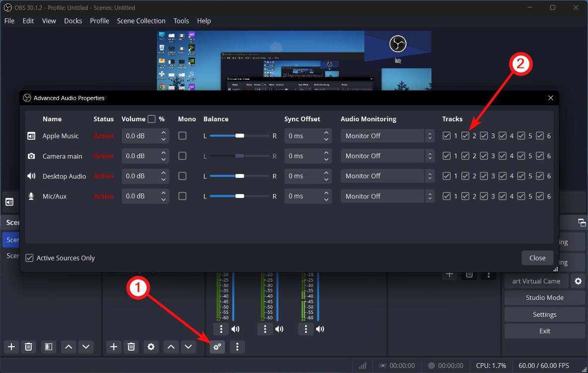Open the Docks menu
This screenshot has height=373, width=588.
pos(73,21)
